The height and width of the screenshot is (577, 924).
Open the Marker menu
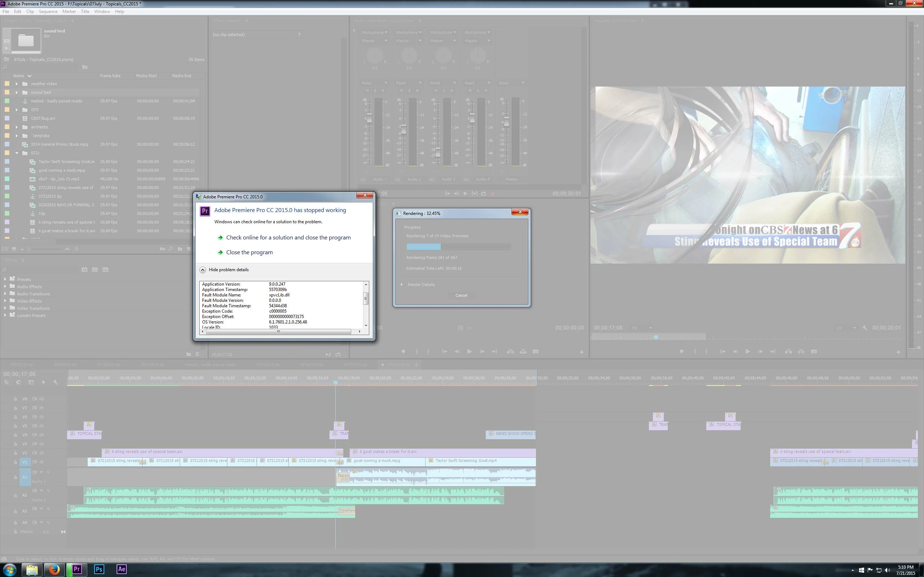click(69, 12)
